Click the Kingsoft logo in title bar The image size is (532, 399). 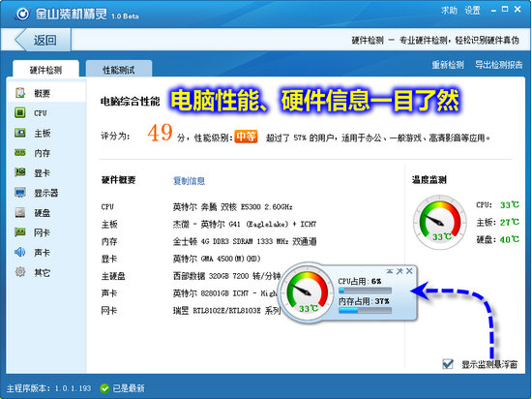(22, 14)
